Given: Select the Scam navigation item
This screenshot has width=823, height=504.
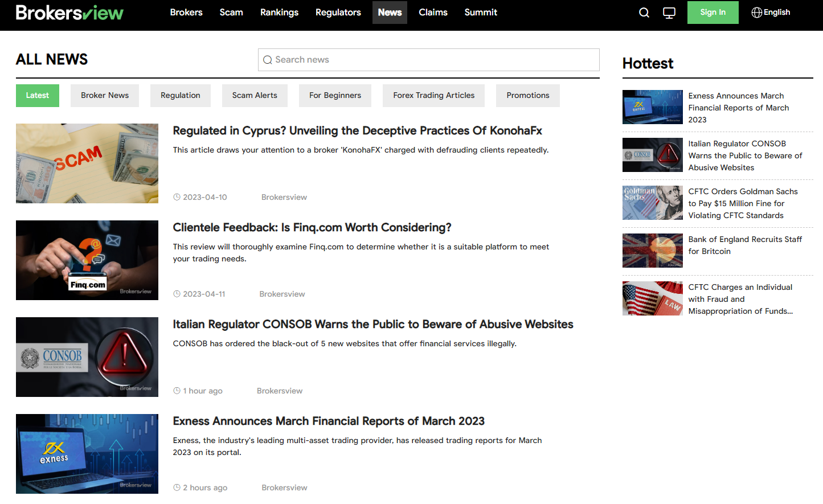Looking at the screenshot, I should [231, 12].
